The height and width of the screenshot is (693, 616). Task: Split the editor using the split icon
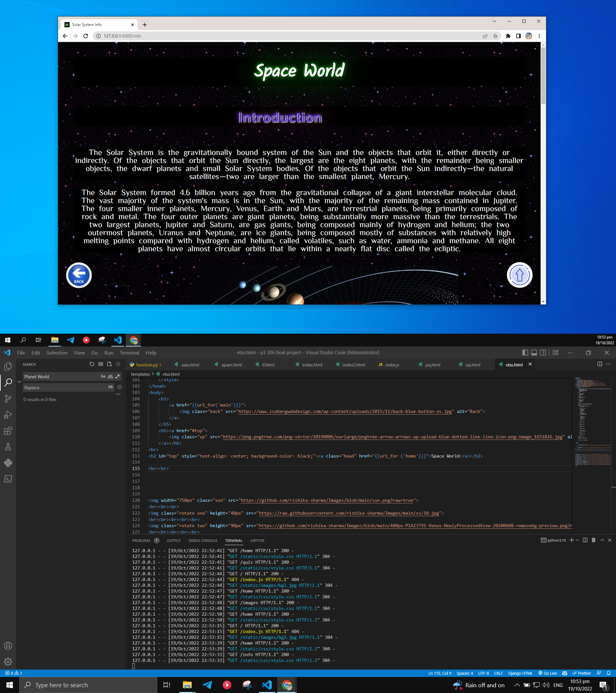(599, 364)
